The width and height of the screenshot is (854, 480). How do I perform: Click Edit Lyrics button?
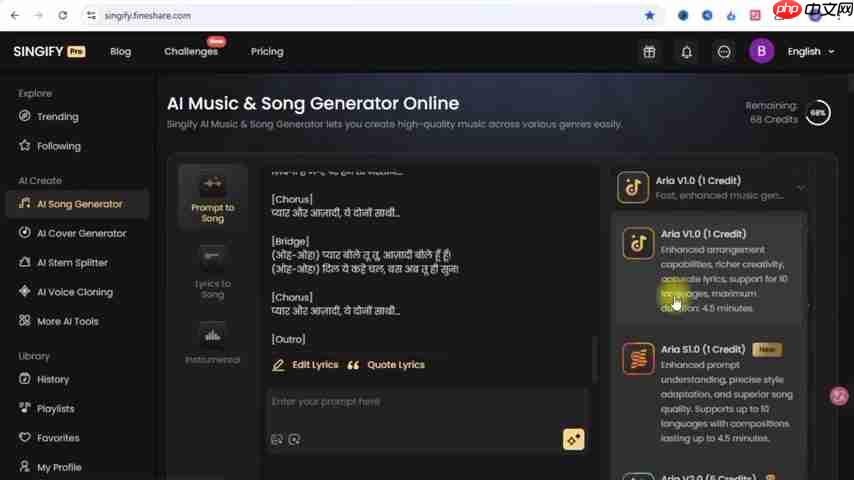[x=305, y=365]
